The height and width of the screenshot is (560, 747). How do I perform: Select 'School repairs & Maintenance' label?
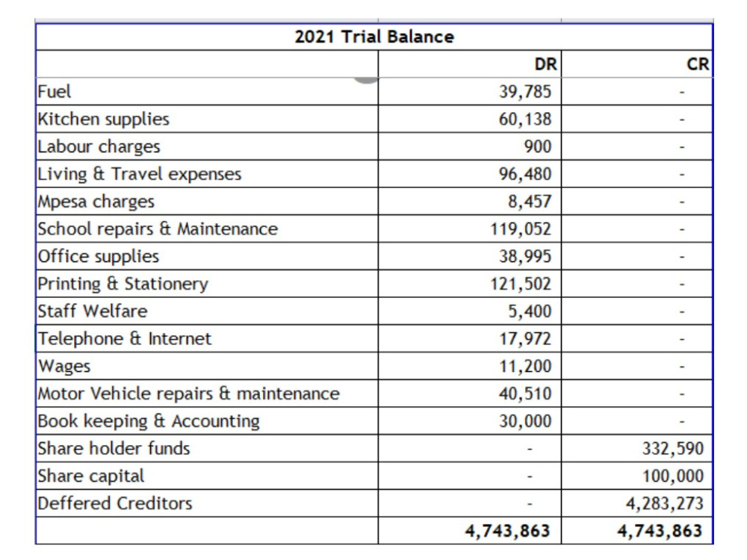(158, 229)
